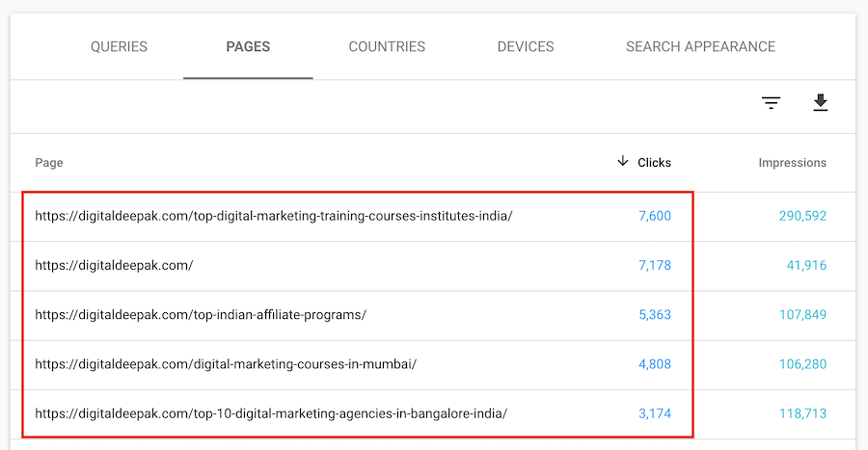Click the 5,363 clicks value
Image resolution: width=868 pixels, height=450 pixels.
pos(655,314)
